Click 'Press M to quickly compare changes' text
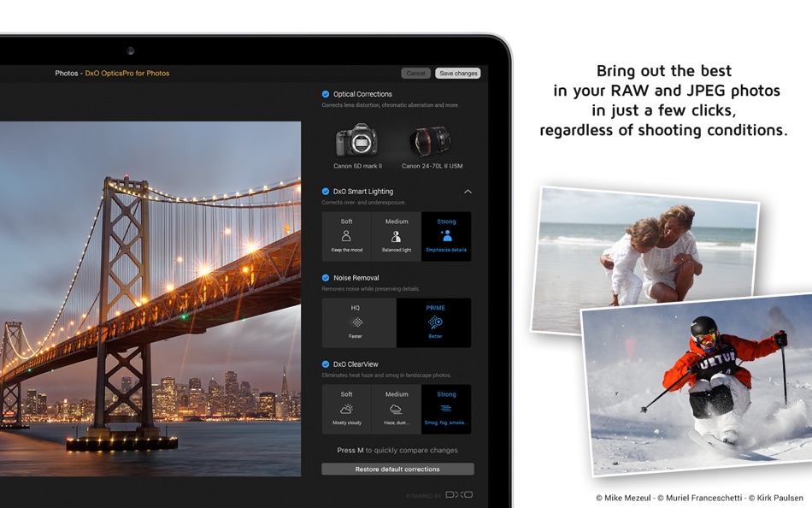812x508 pixels. click(397, 450)
